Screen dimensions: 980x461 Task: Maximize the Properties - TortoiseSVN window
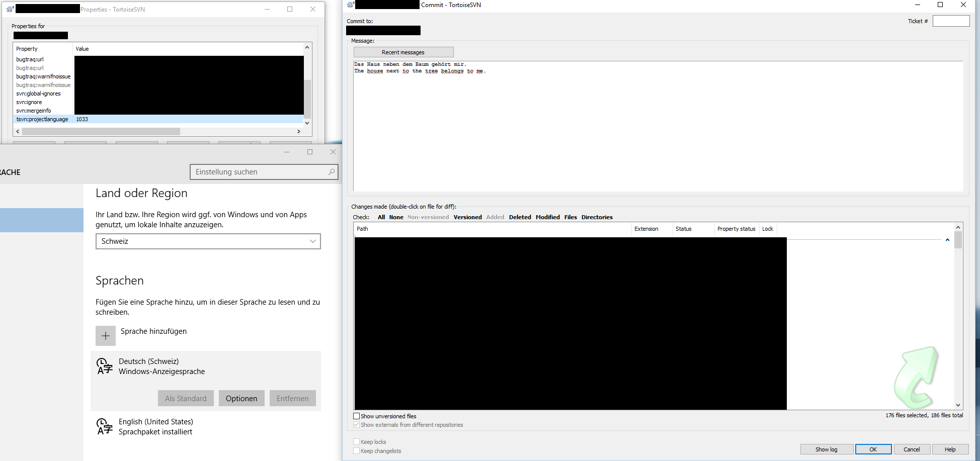290,9
